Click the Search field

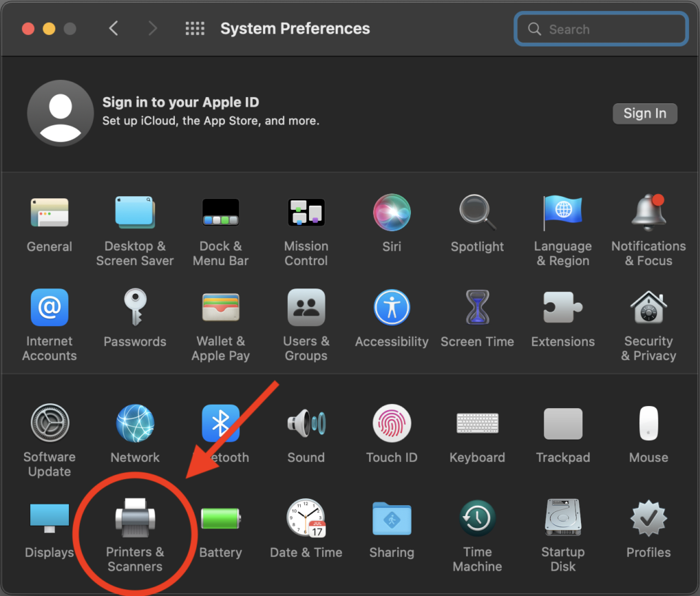[x=601, y=29]
